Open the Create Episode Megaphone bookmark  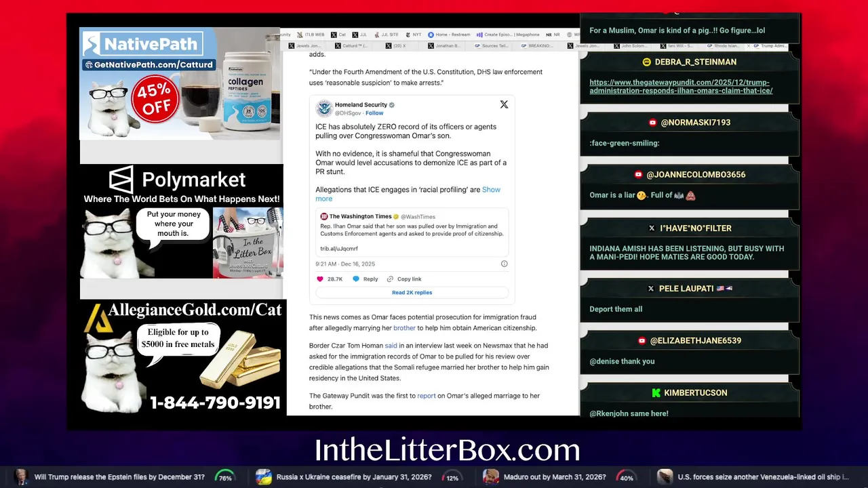click(x=508, y=35)
